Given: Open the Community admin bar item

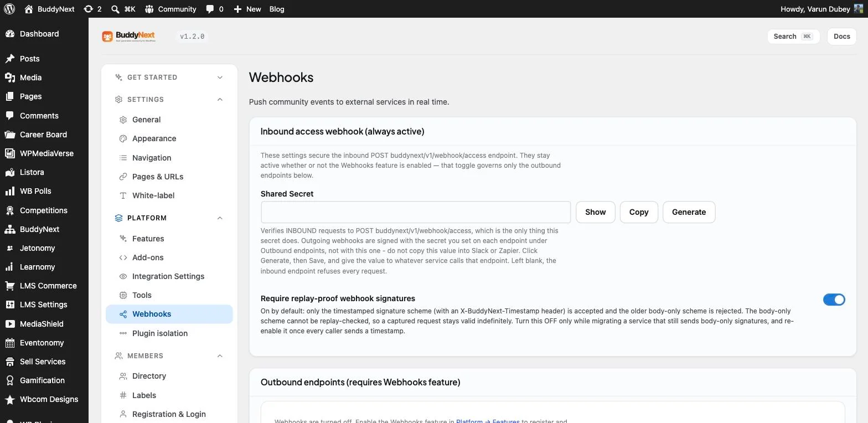Looking at the screenshot, I should tap(170, 9).
